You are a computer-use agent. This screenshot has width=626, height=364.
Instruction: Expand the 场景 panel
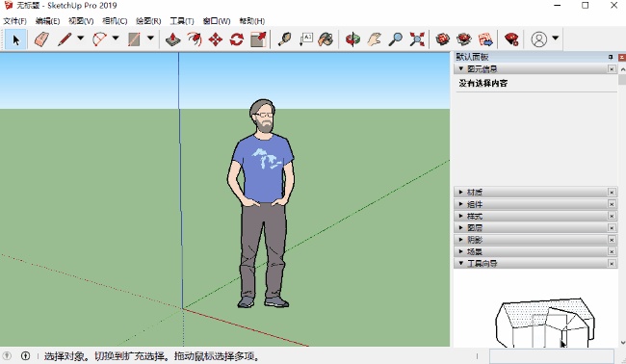461,251
